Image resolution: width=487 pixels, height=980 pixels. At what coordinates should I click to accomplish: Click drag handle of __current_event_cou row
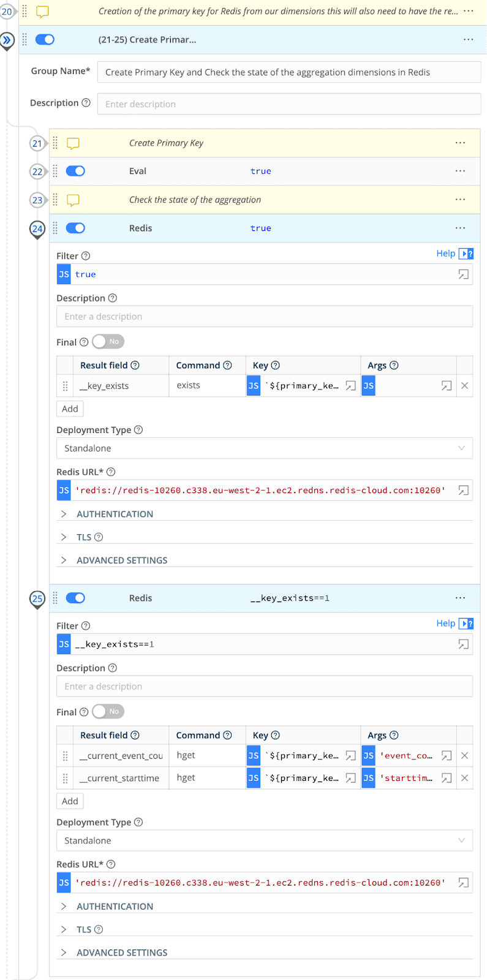[65, 756]
